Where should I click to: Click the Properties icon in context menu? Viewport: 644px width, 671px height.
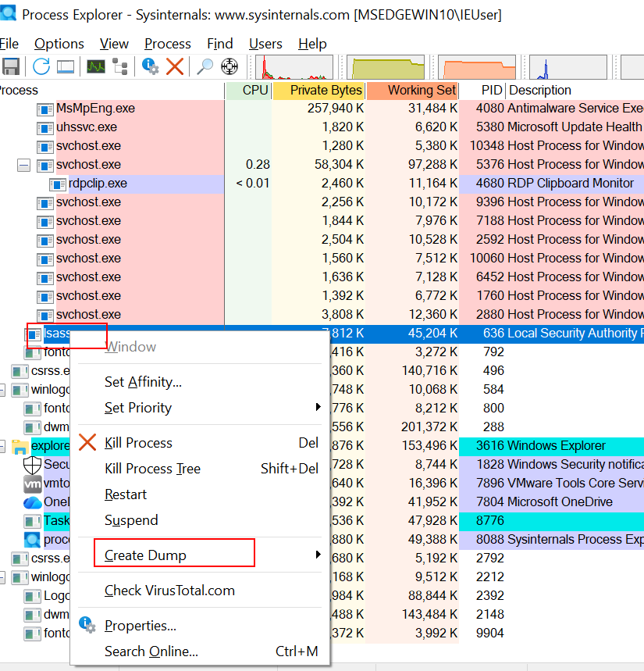pyautogui.click(x=87, y=625)
